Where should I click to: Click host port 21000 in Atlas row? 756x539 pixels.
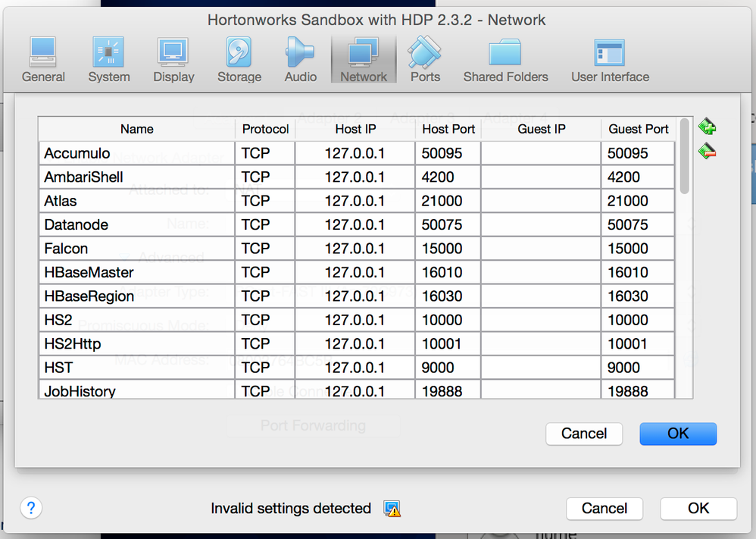point(448,201)
